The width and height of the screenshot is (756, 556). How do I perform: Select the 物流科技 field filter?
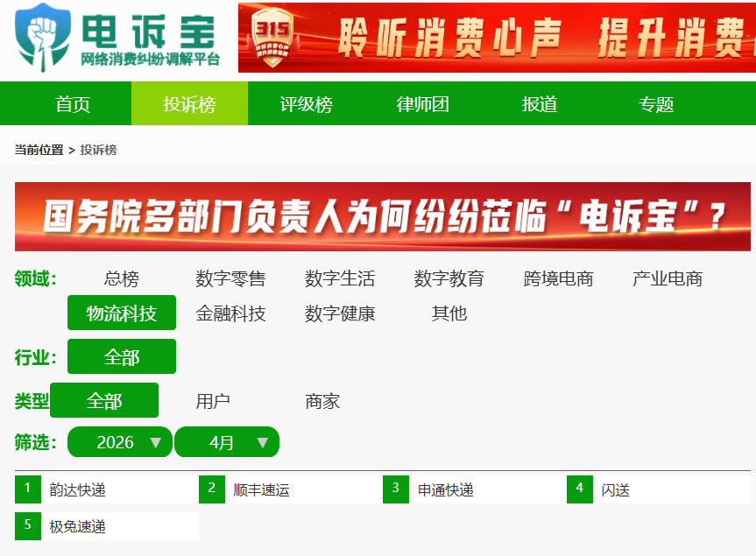(x=122, y=313)
